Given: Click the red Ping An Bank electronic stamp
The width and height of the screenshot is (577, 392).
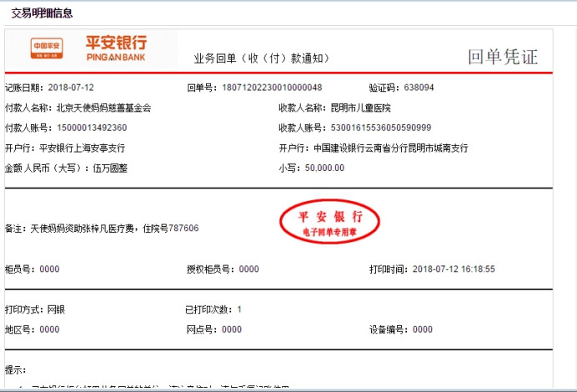Looking at the screenshot, I should point(329,222).
